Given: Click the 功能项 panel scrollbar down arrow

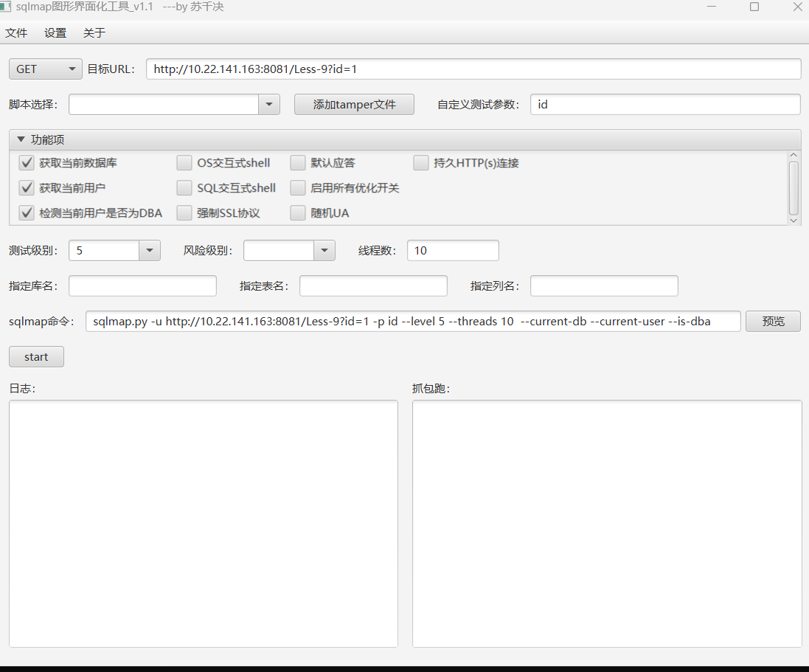Looking at the screenshot, I should point(794,220).
